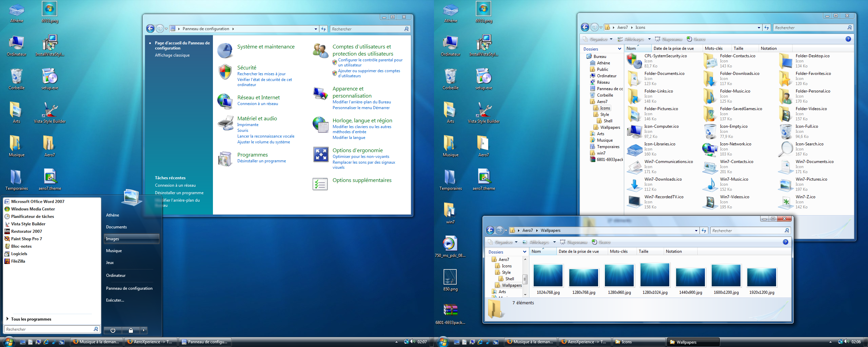This screenshot has height=347, width=868.
Task: Click the Désinstaller un programme link under Programmes
Action: pyautogui.click(x=261, y=161)
